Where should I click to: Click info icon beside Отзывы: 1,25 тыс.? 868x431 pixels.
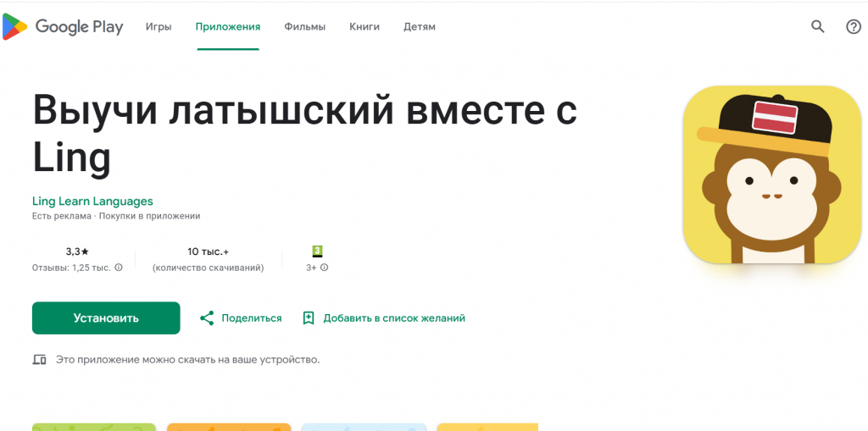pyautogui.click(x=119, y=268)
